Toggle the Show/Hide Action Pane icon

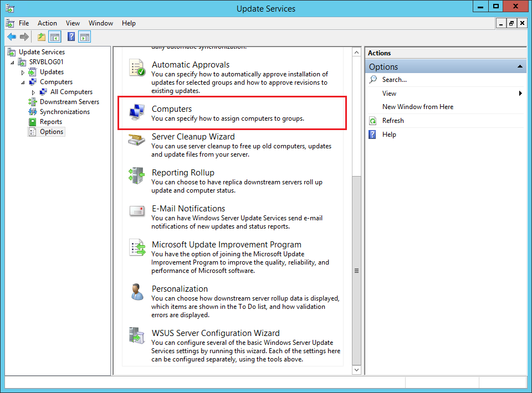pos(84,37)
